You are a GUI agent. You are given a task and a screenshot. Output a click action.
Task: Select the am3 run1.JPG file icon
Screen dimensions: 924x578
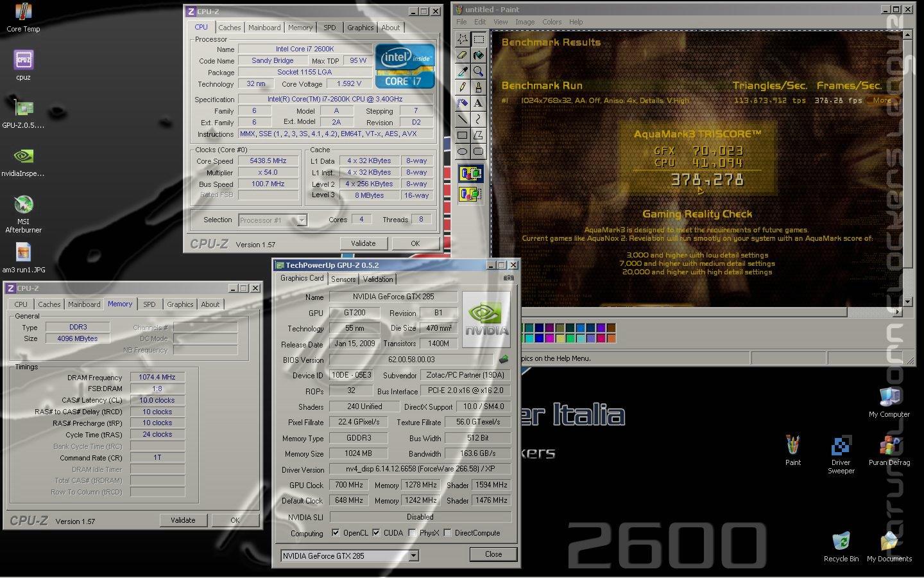click(x=23, y=258)
